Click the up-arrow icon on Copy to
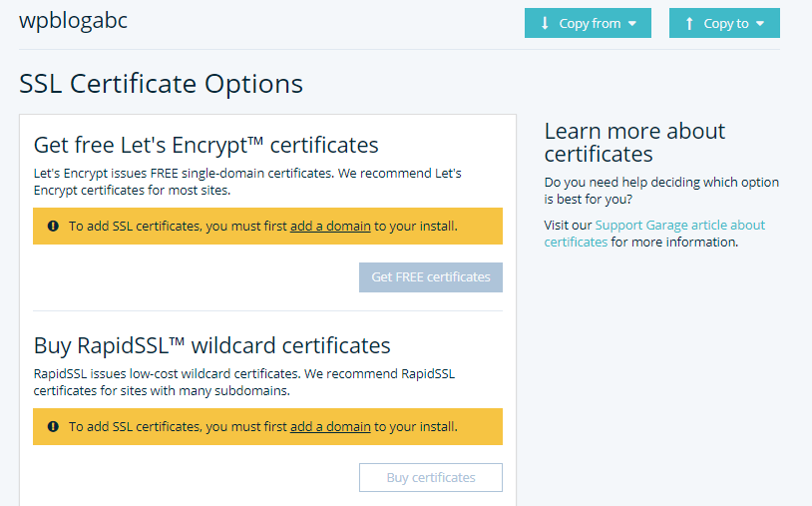The image size is (812, 506). 689,23
